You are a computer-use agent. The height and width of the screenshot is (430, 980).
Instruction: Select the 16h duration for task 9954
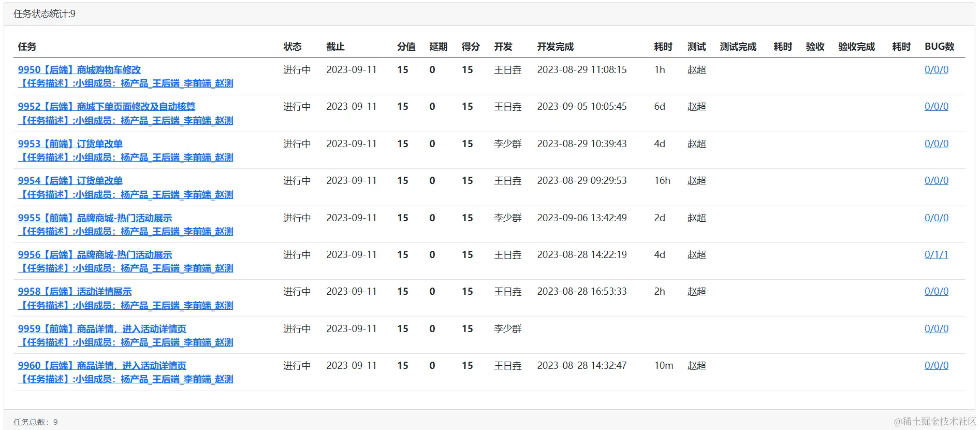pos(662,181)
